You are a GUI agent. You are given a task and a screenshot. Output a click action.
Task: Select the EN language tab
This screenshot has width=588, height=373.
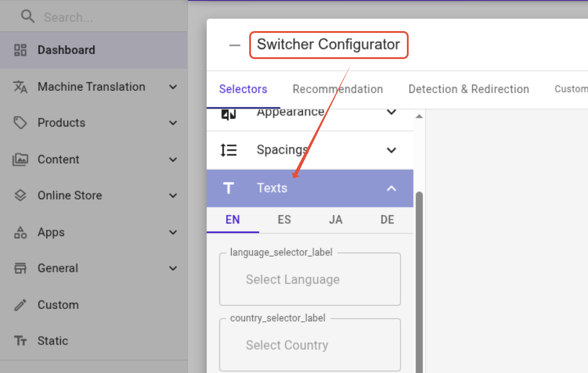click(x=232, y=220)
